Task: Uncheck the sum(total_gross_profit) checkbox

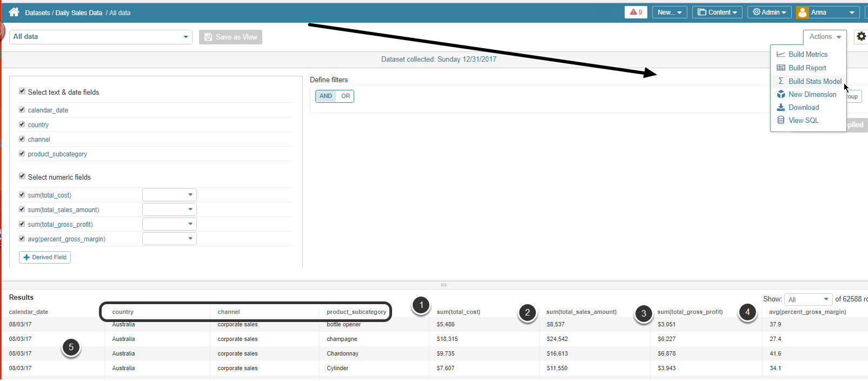Action: (22, 224)
